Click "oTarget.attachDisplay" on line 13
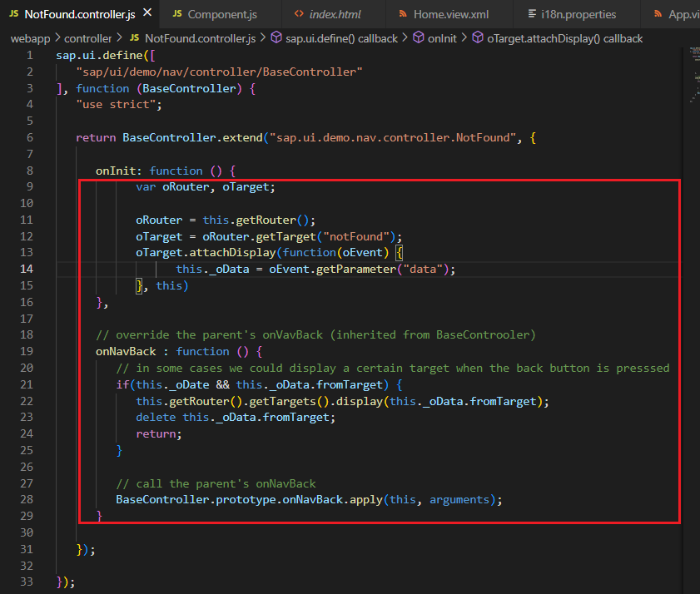This screenshot has width=700, height=594. coord(206,253)
